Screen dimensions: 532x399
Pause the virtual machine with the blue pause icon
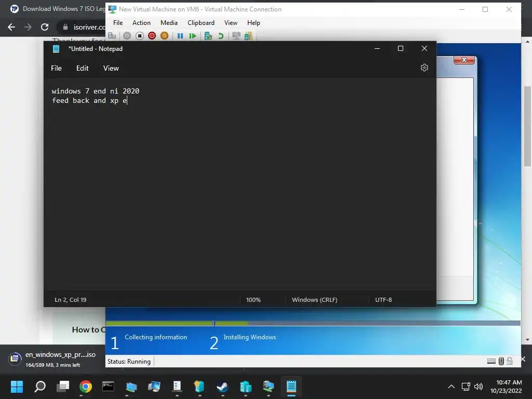(180, 36)
